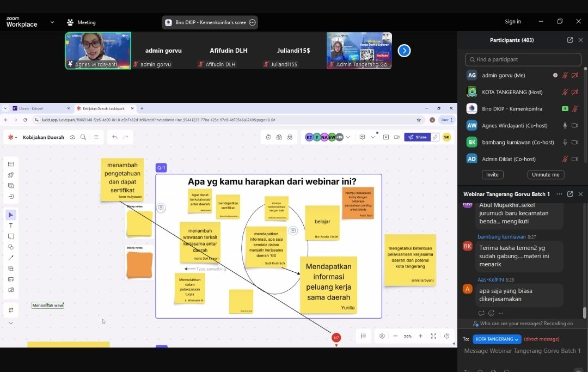Viewport: 588px width, 372px height.
Task: Open screen share options ellipsis
Action: [253, 22]
